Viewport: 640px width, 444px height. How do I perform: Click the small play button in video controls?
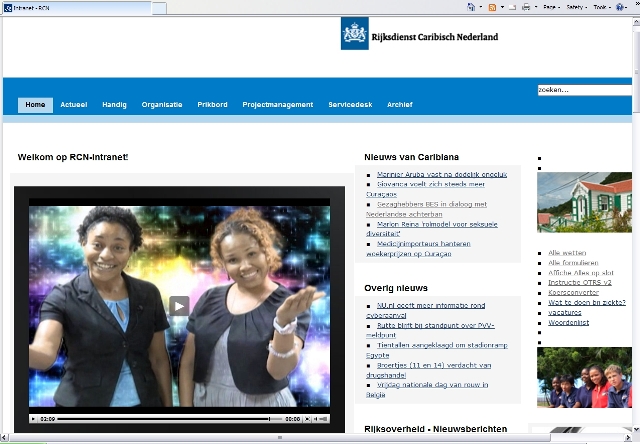coord(33,419)
